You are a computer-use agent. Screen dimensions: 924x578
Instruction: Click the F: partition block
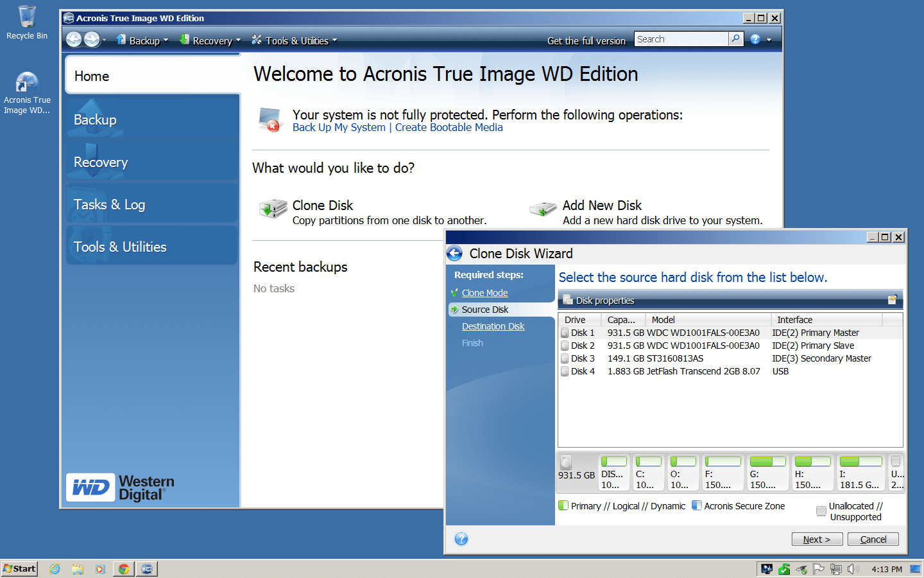click(723, 473)
